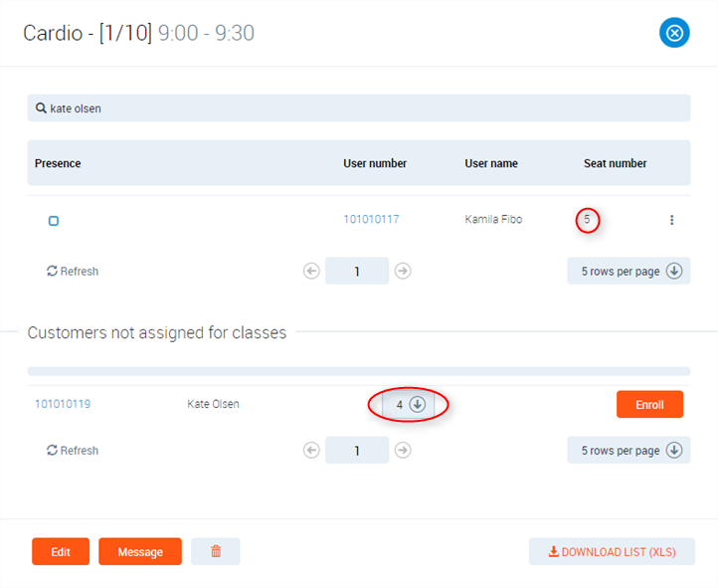Image resolution: width=718 pixels, height=588 pixels.
Task: Go to previous page in unassigned customers list
Action: tap(311, 450)
